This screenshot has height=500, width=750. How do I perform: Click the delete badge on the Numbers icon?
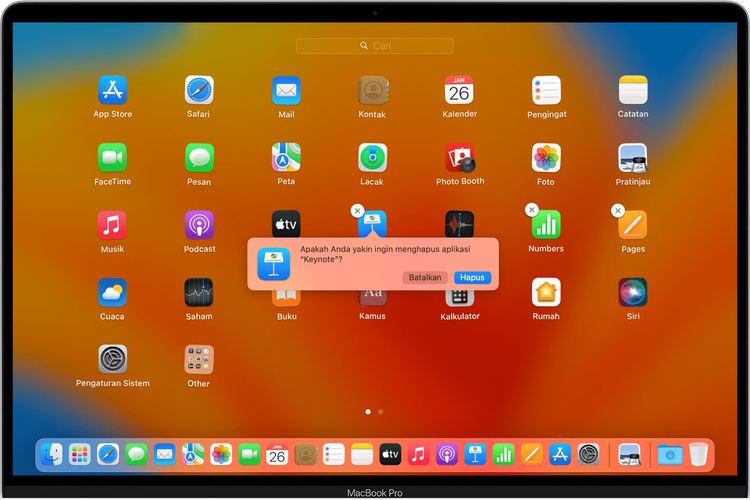click(x=531, y=210)
